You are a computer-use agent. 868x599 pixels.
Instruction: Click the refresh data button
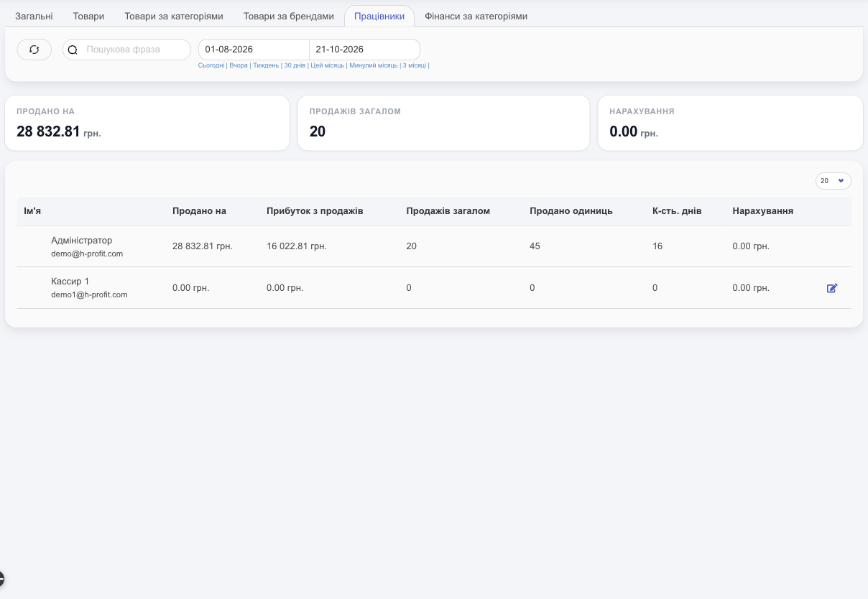click(34, 50)
